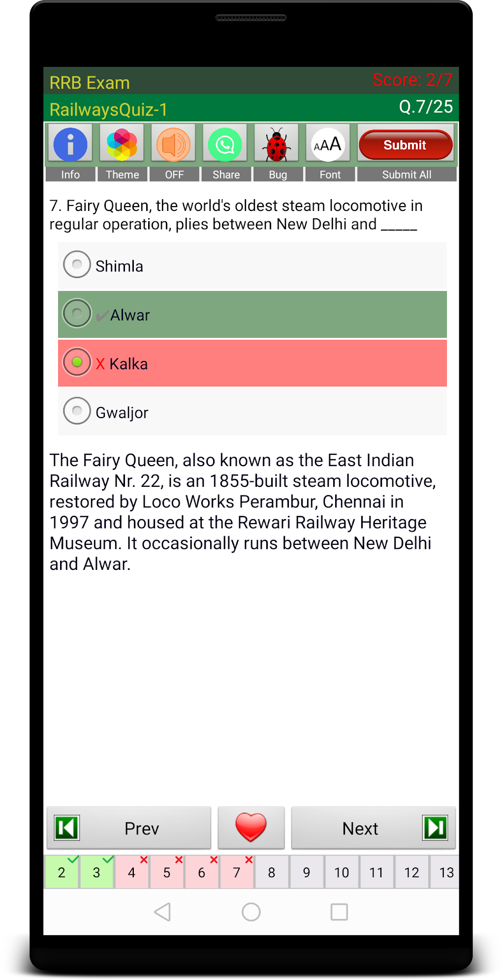Open the colorful Theme picker icon

122,144
